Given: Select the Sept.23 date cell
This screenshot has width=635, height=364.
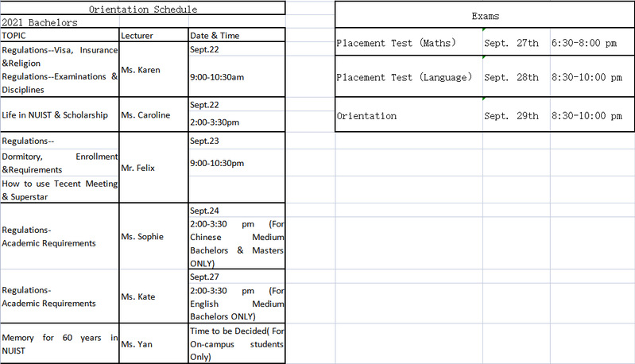Looking at the screenshot, I should point(236,141).
